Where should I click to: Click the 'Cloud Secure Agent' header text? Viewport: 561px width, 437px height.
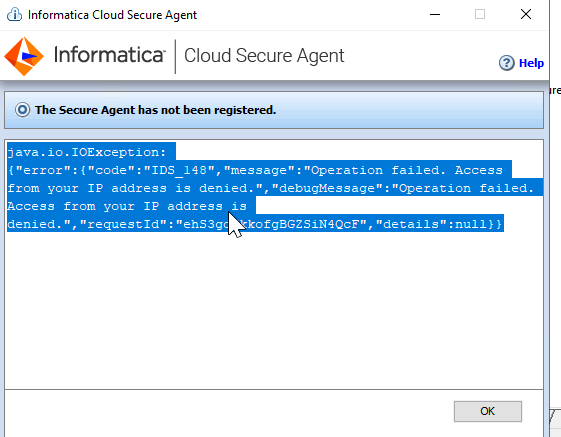click(x=264, y=56)
